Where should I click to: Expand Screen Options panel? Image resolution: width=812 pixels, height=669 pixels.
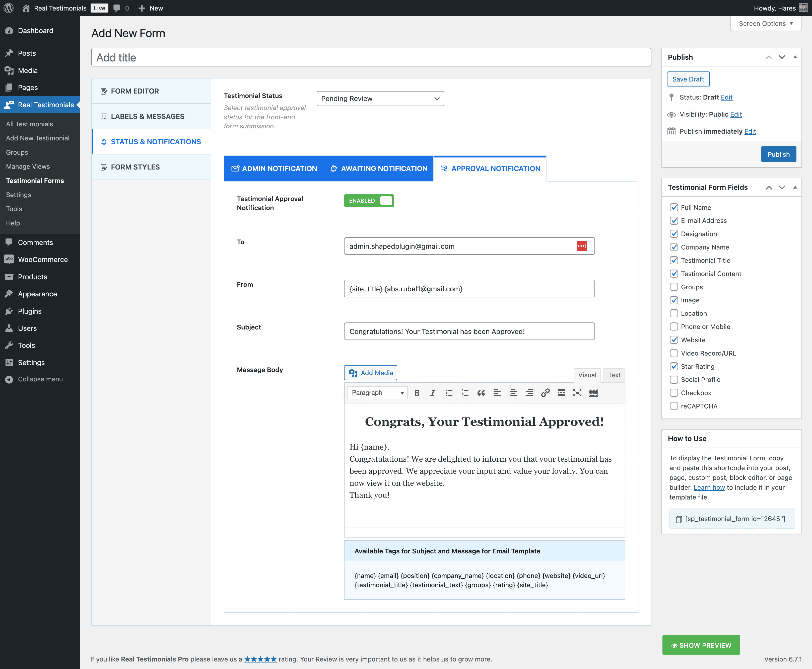coord(766,24)
